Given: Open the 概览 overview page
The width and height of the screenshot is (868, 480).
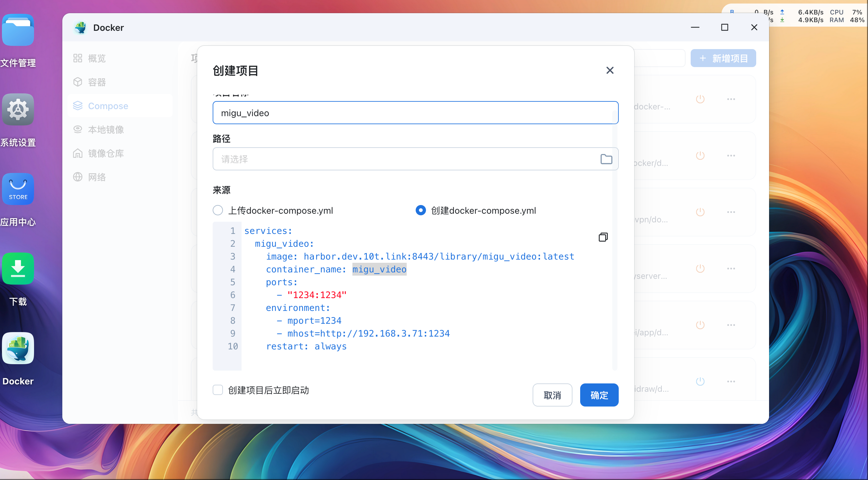Looking at the screenshot, I should click(97, 58).
